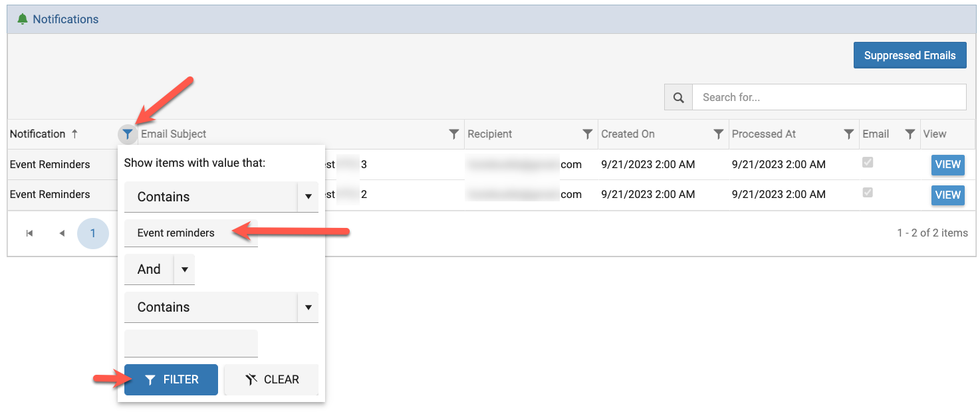Click the Notification column filter icon
This screenshot has height=412, width=980.
point(128,134)
